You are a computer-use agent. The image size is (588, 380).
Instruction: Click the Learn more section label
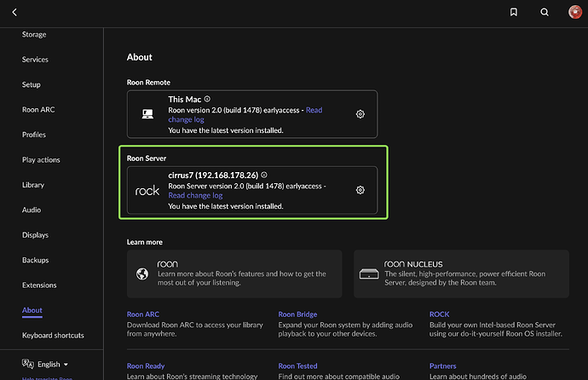(x=145, y=242)
